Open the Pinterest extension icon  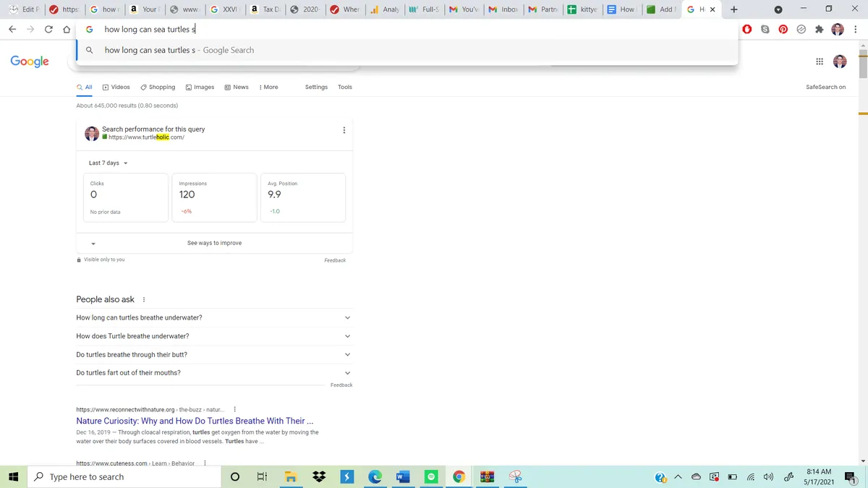pos(783,30)
